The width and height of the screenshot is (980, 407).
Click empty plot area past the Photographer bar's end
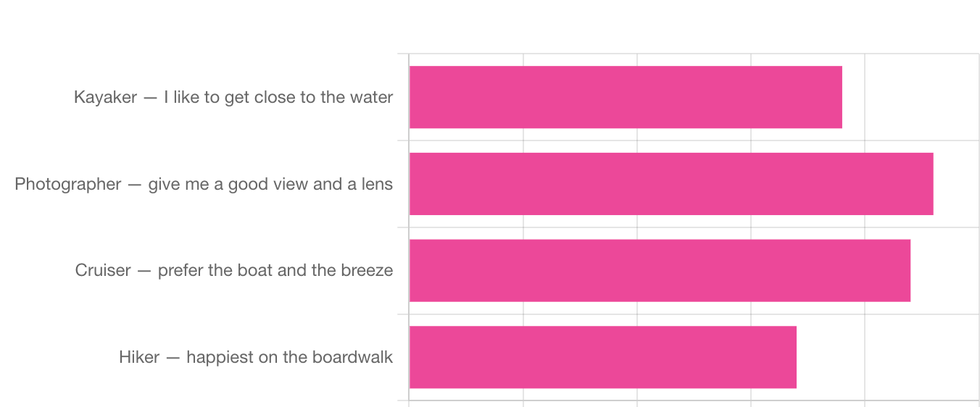[x=957, y=184]
